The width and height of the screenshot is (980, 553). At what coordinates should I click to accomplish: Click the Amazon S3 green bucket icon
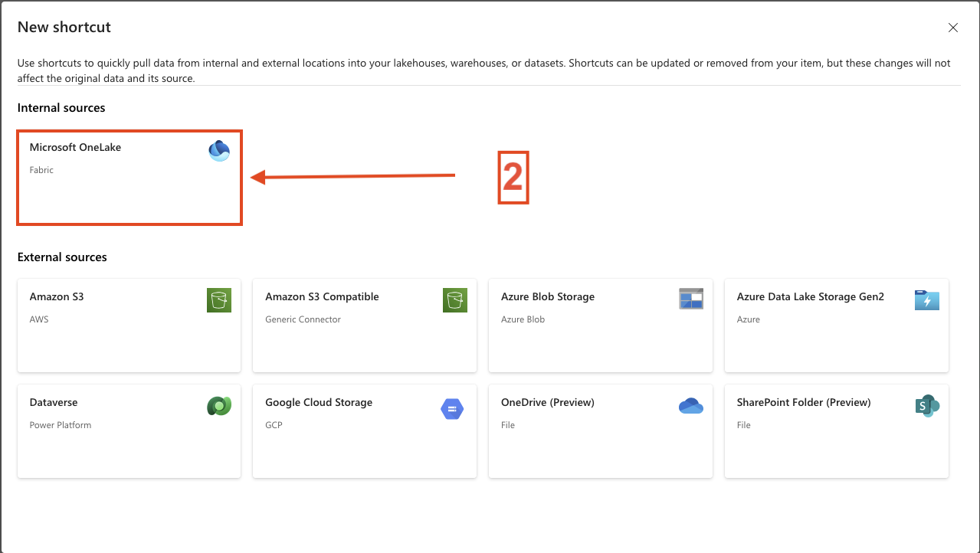(219, 300)
